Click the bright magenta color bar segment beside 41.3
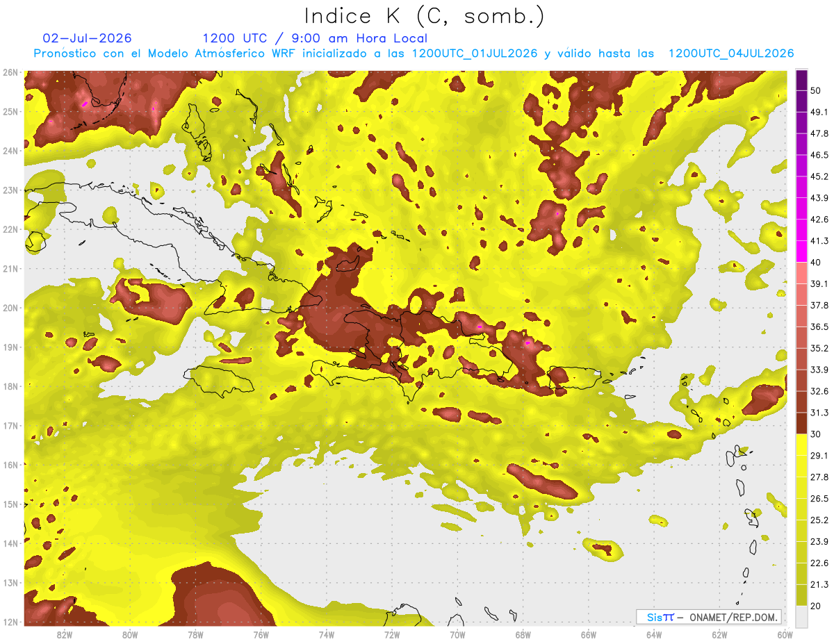 801,251
